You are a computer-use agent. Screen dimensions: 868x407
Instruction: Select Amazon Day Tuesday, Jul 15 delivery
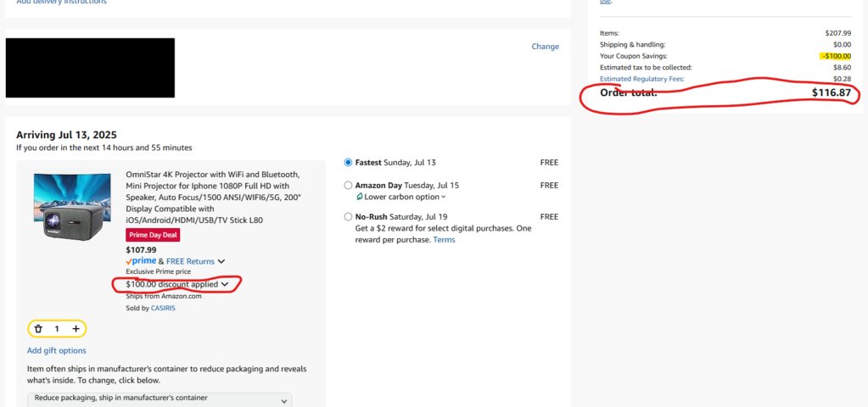[348, 185]
